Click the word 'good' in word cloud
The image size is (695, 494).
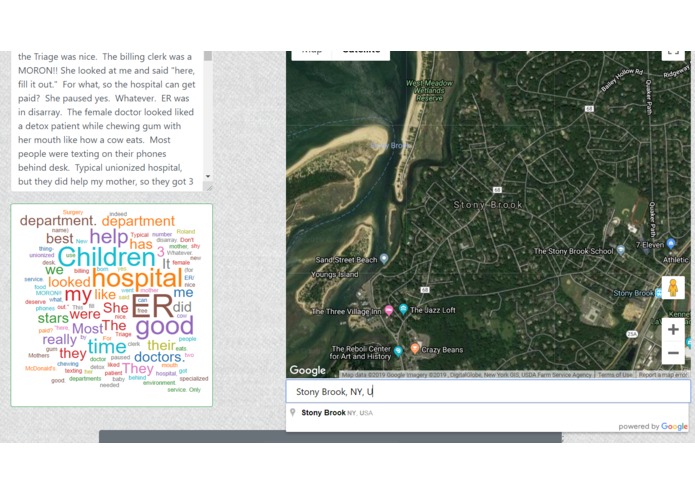pyautogui.click(x=164, y=327)
